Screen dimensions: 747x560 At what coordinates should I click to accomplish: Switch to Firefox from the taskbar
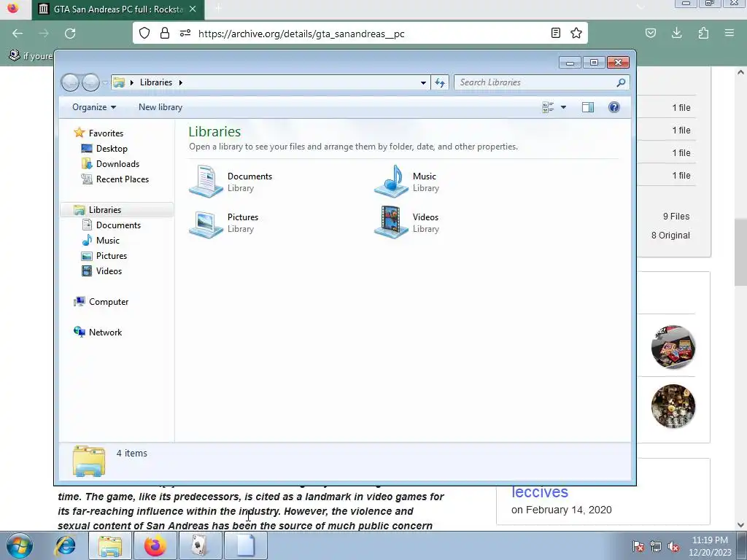click(x=155, y=545)
